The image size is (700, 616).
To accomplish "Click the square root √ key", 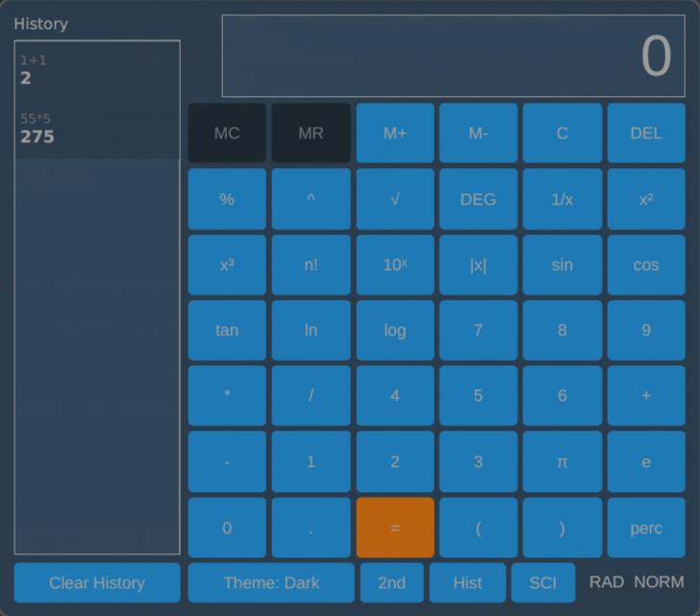I will pos(394,199).
